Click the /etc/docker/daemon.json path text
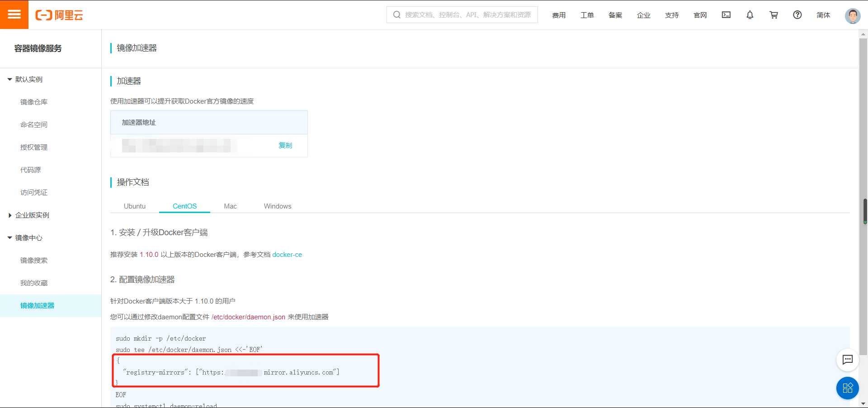The width and height of the screenshot is (868, 408). tap(248, 317)
